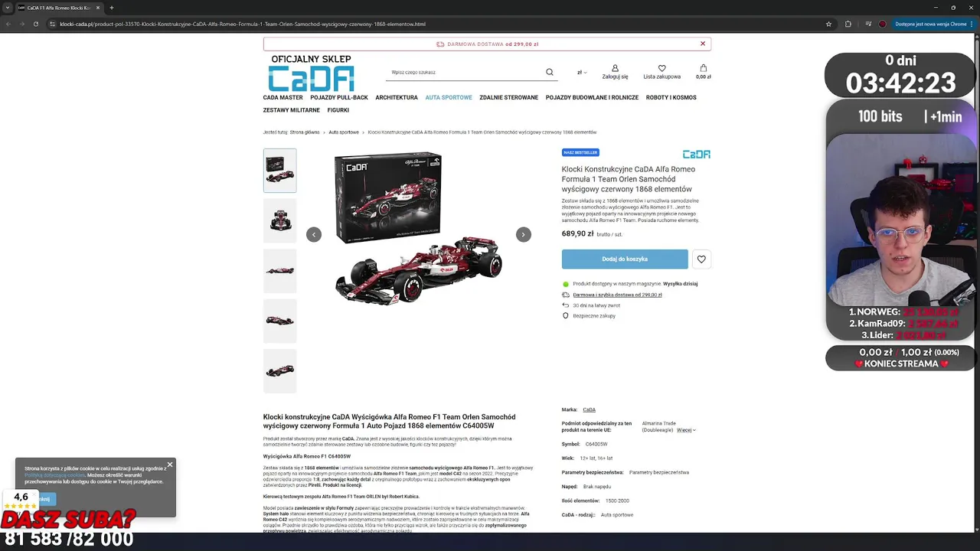Select first thumbnail with boxed set
980x551 pixels.
(x=279, y=170)
